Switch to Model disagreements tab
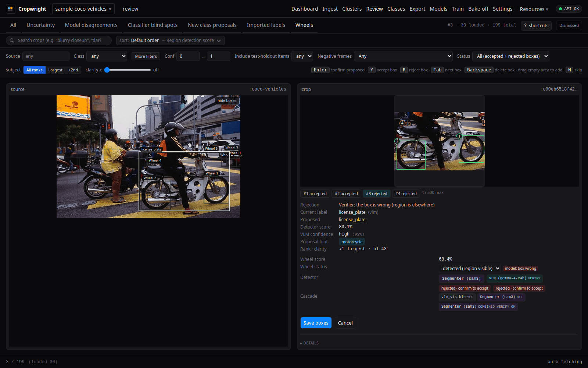Viewport: 588px width, 368px height. pyautogui.click(x=91, y=25)
